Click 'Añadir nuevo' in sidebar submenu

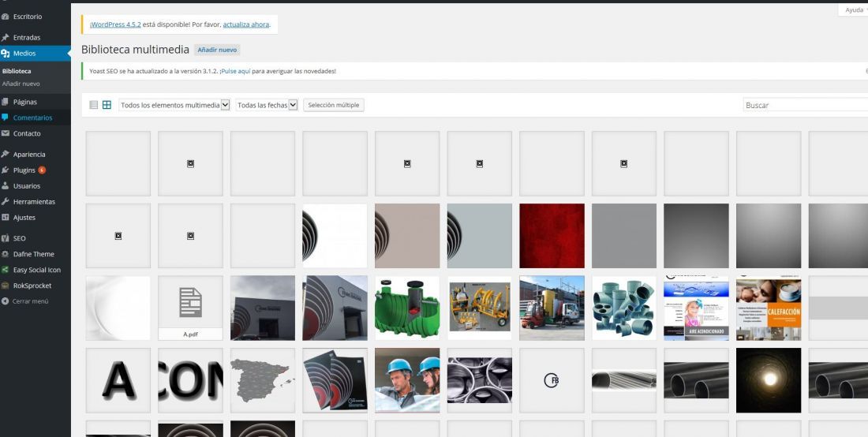21,84
